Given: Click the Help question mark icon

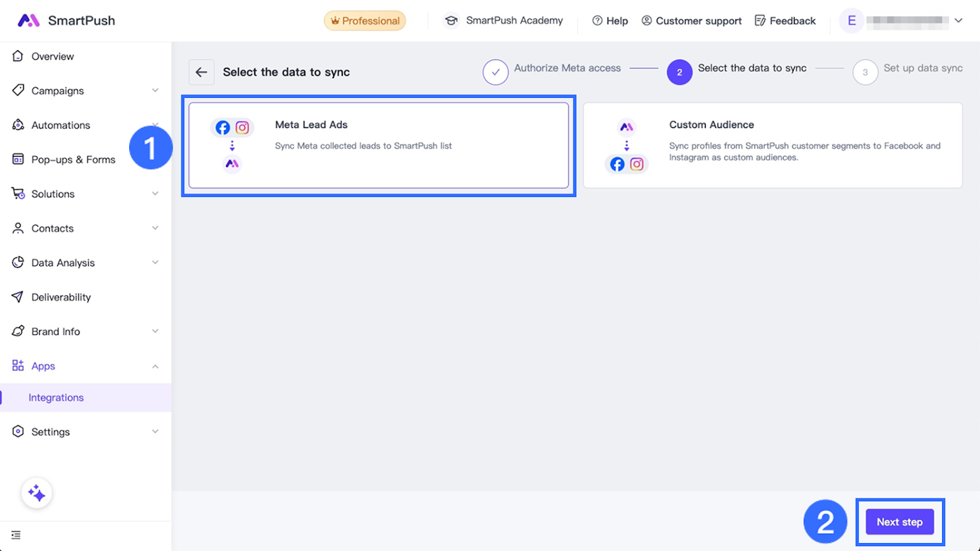Looking at the screenshot, I should 597,21.
